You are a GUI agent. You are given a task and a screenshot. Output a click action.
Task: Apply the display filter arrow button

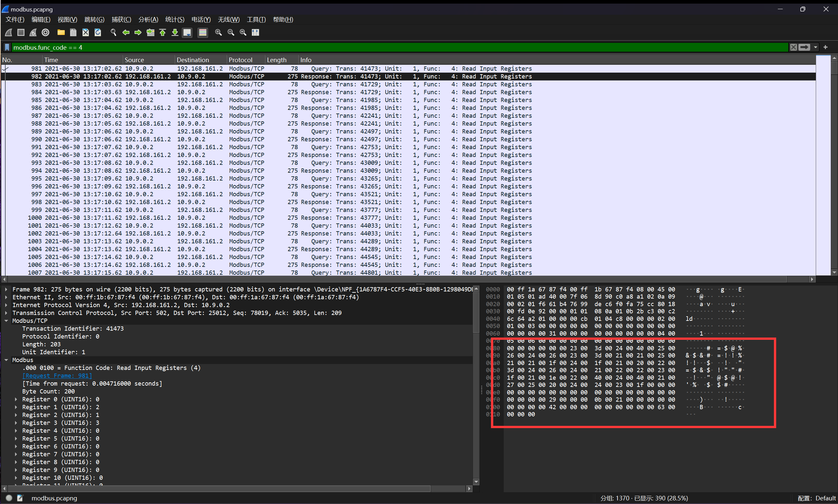[804, 47]
